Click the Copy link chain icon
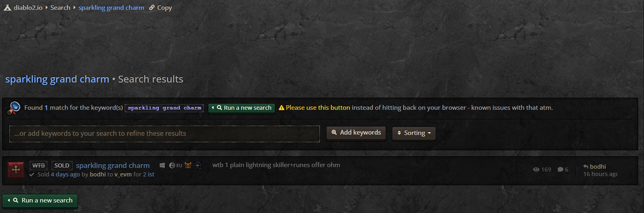The width and height of the screenshot is (644, 213). click(152, 7)
